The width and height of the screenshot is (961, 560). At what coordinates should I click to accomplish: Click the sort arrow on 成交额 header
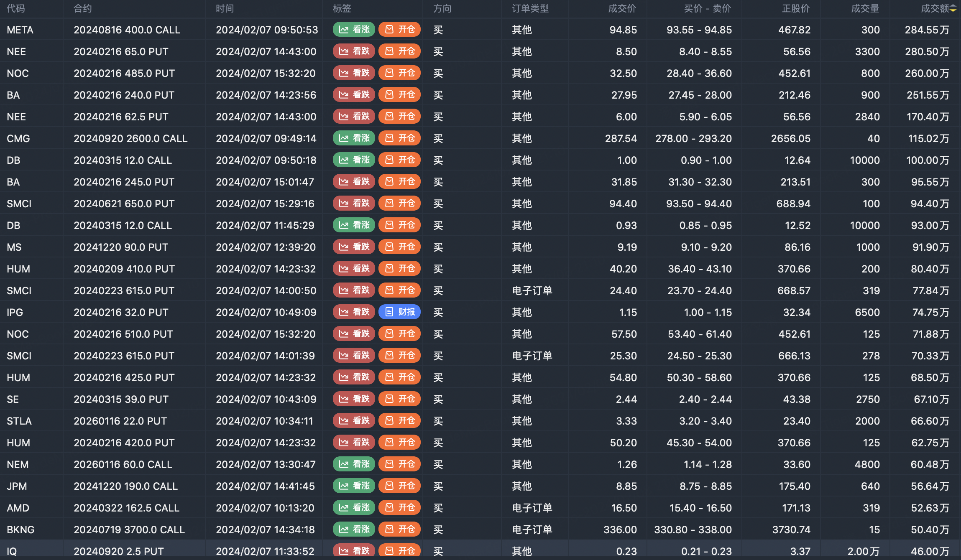tap(953, 8)
